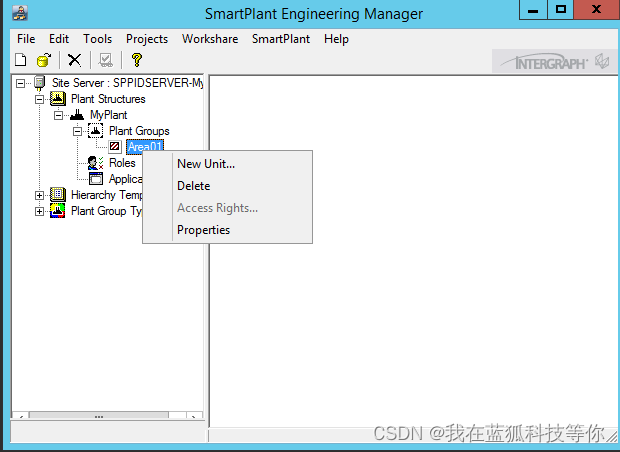Collapse the MyPlant tree node
The image size is (620, 452).
coord(58,115)
